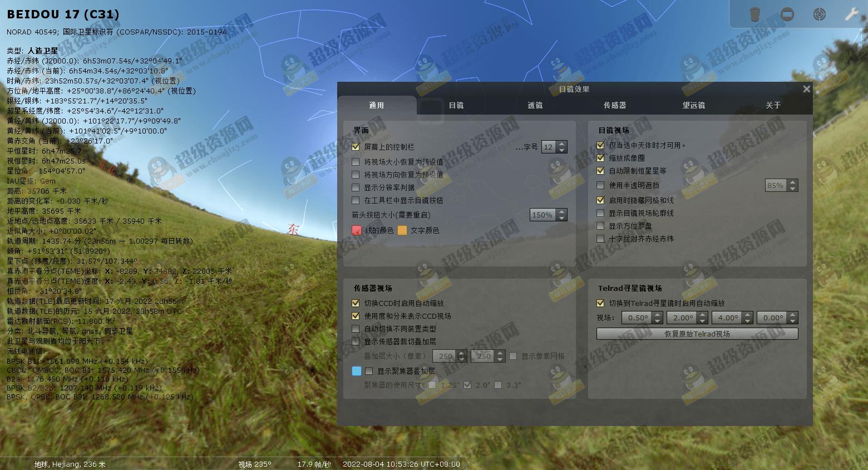Enable the Telrad finder target icon
Image resolution: width=868 pixels, height=470 pixels.
(x=819, y=14)
